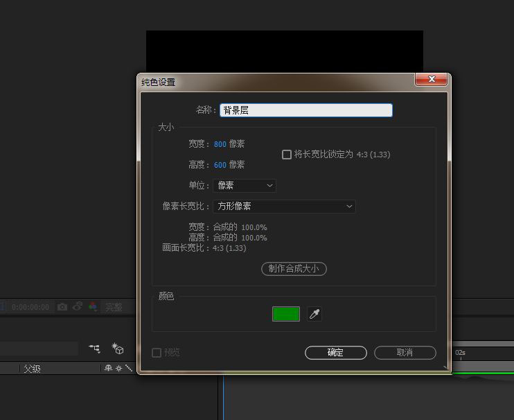Click the RGB channel icon in viewer
Viewport: 514px width, 420px height.
click(x=93, y=306)
